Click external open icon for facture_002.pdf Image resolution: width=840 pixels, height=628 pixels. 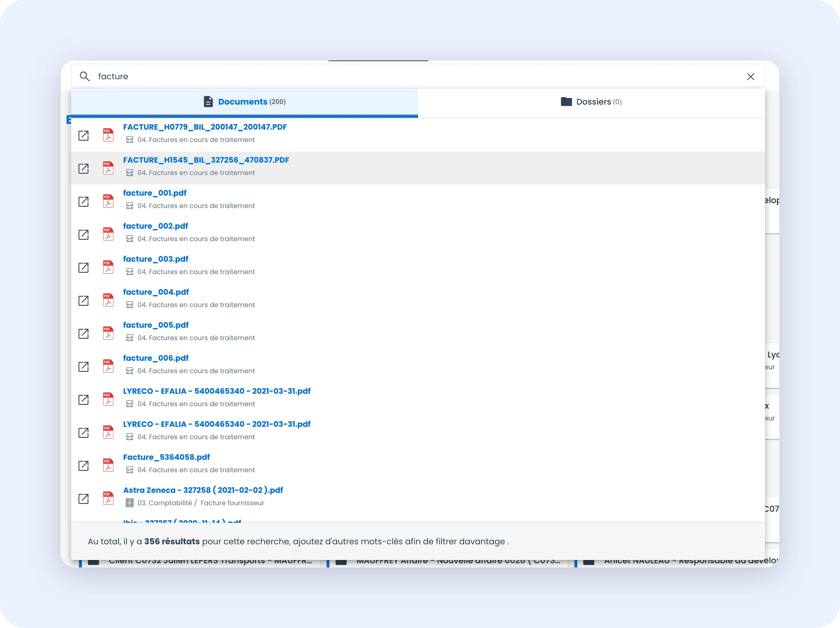83,235
